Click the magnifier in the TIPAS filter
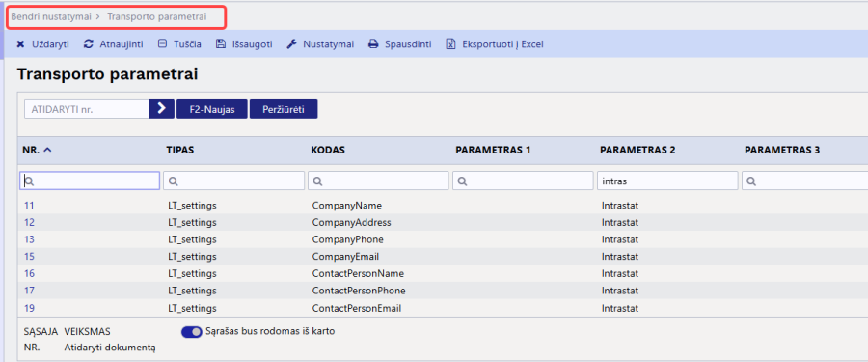Image resolution: width=868 pixels, height=362 pixels. (175, 181)
